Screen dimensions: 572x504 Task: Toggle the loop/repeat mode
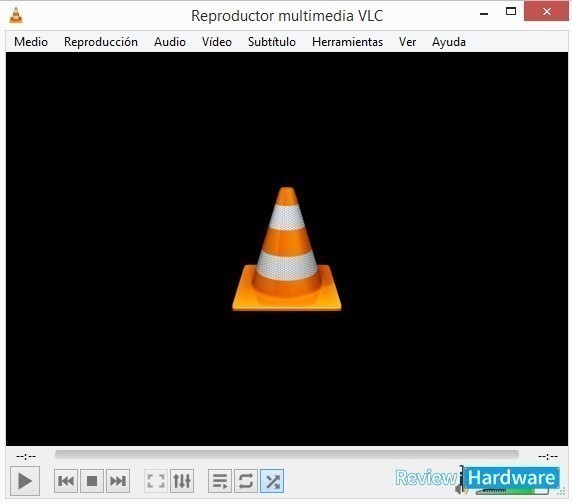(x=246, y=481)
